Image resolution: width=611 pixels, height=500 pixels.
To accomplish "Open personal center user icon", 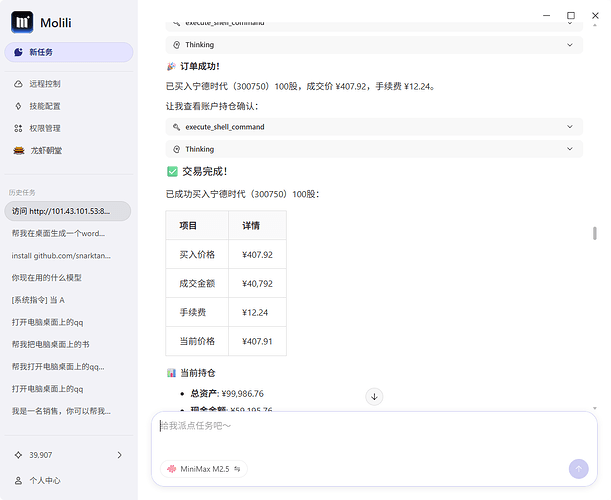I will [18, 481].
